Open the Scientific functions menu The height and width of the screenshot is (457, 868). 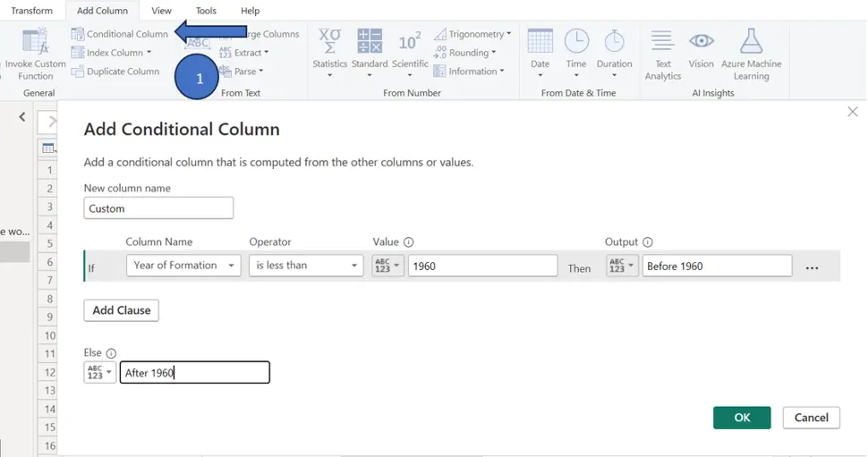click(410, 54)
